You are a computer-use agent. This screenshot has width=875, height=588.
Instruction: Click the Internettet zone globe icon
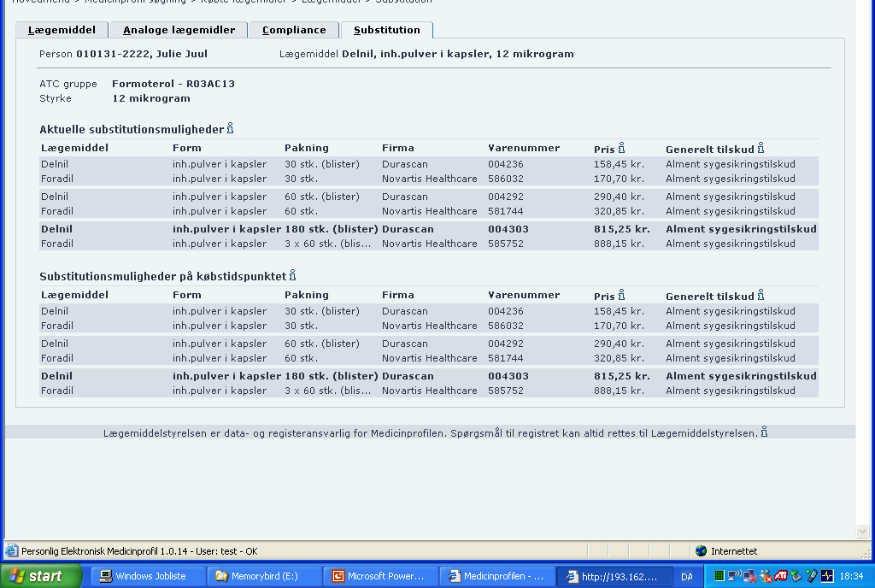[x=702, y=550]
